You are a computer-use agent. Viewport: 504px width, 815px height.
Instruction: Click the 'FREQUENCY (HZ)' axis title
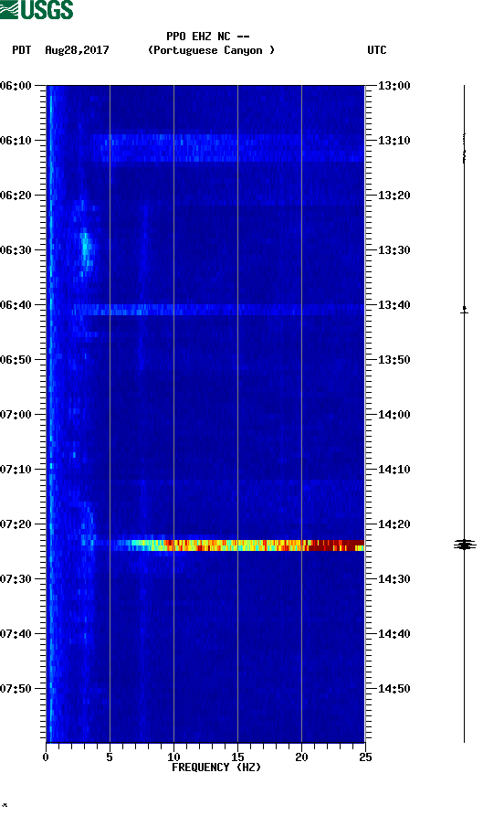point(216,767)
